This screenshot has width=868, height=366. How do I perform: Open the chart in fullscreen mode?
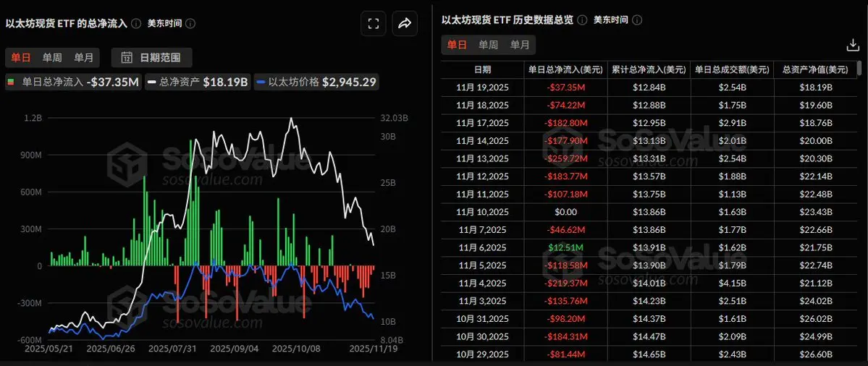click(x=374, y=23)
